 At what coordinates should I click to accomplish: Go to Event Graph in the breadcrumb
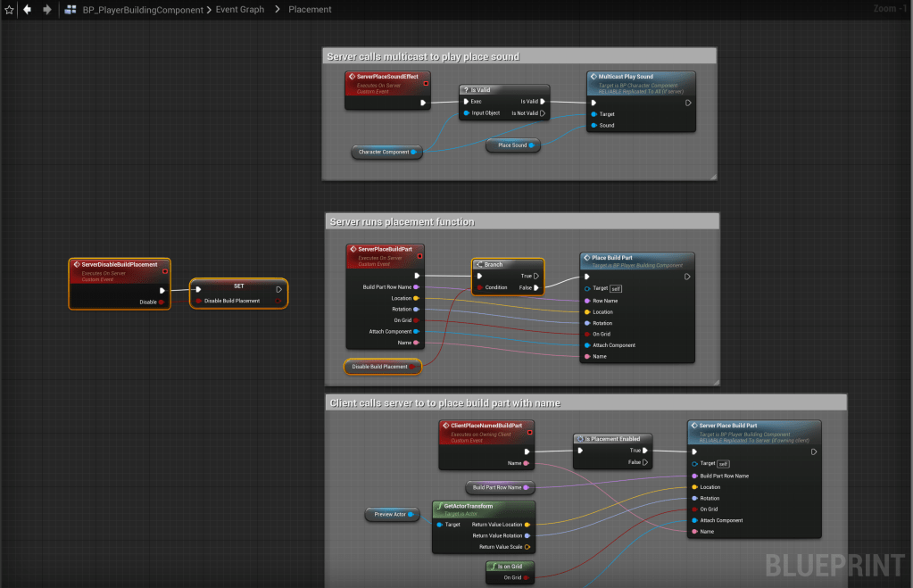click(239, 10)
